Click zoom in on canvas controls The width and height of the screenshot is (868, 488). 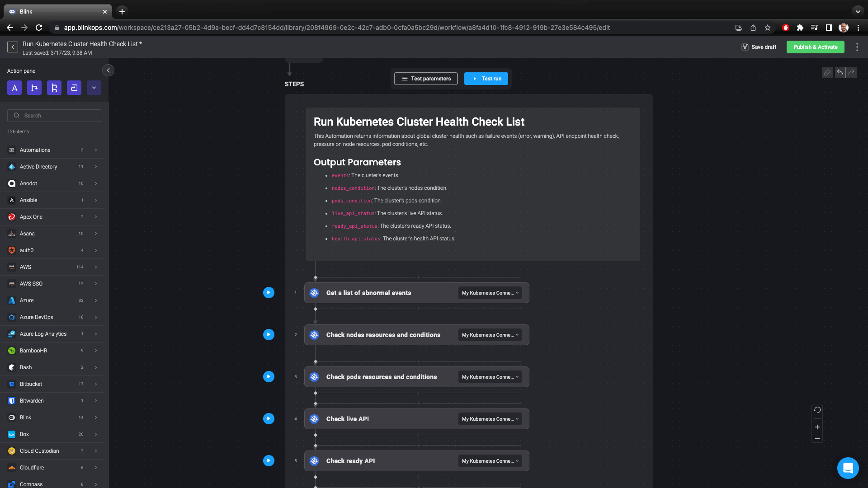pos(817,427)
